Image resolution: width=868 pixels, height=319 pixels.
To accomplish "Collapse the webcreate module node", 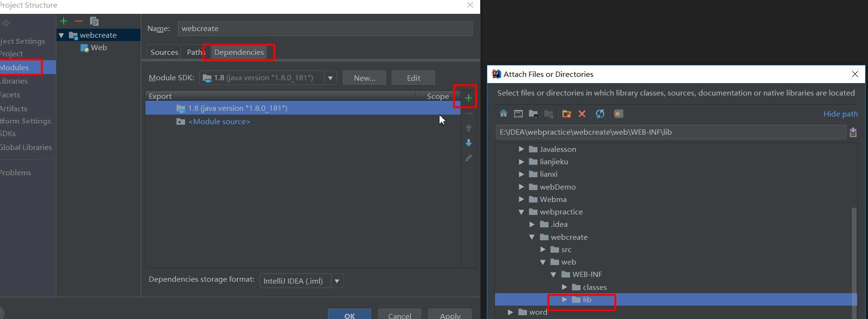I will [61, 35].
